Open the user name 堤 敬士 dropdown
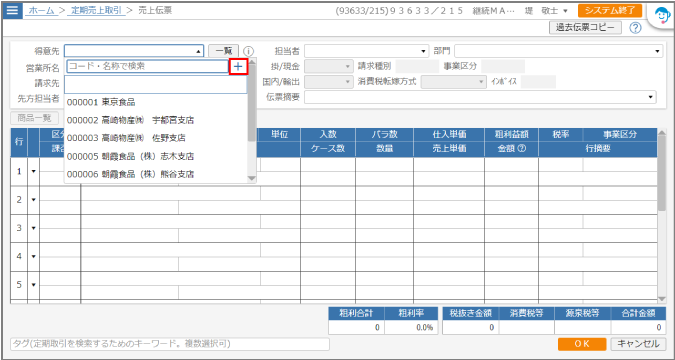675x360 pixels. 546,11
